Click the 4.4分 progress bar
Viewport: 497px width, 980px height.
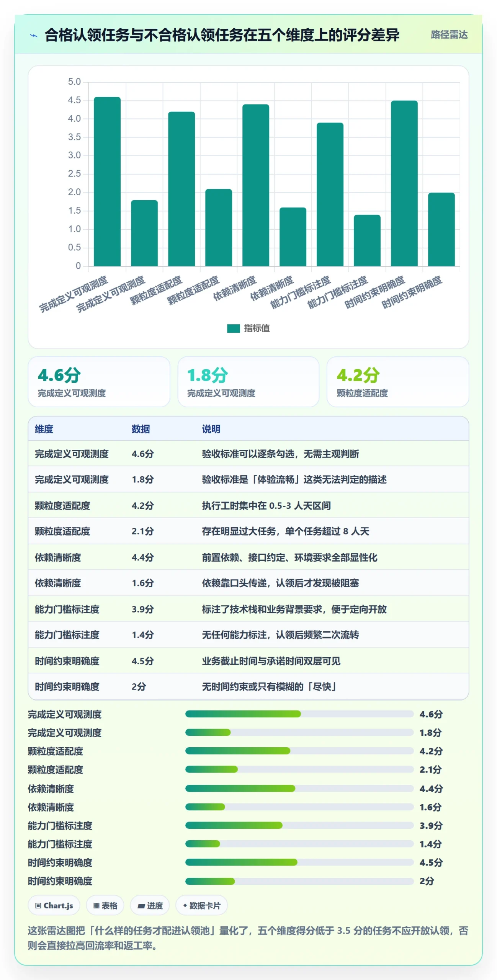click(299, 788)
